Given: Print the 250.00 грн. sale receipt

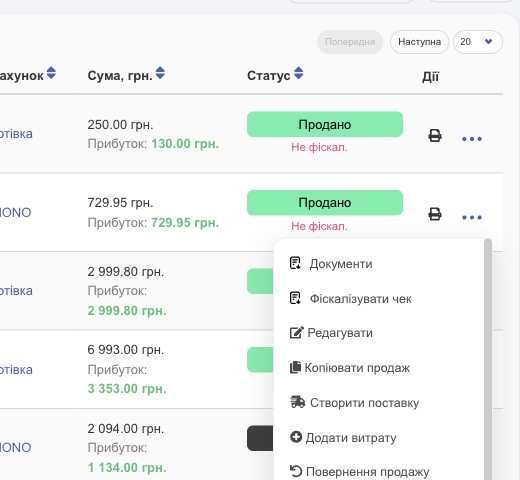Looking at the screenshot, I should [x=435, y=136].
